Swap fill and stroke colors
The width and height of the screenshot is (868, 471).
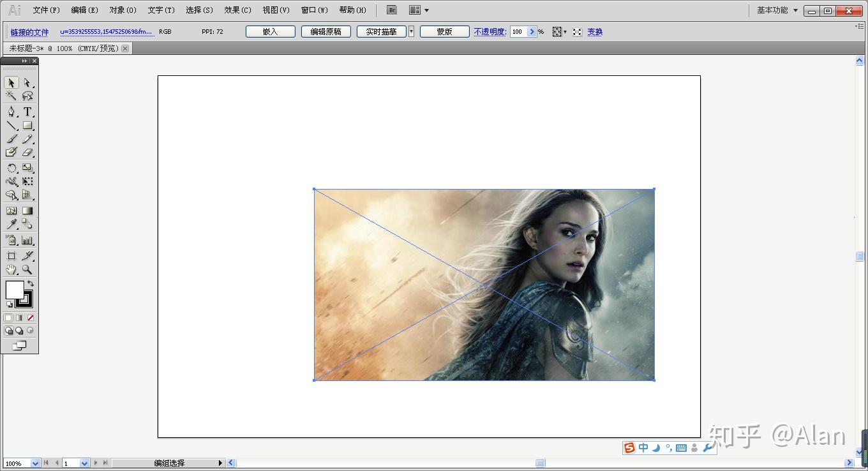tap(30, 283)
